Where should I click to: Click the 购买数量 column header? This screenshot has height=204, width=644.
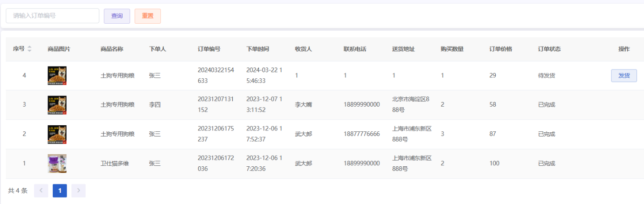pyautogui.click(x=452, y=49)
